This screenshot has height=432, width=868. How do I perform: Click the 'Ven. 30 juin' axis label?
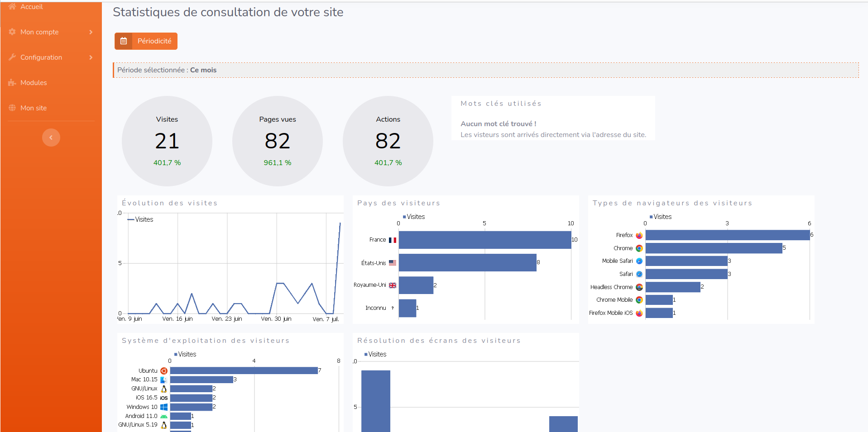click(x=276, y=319)
